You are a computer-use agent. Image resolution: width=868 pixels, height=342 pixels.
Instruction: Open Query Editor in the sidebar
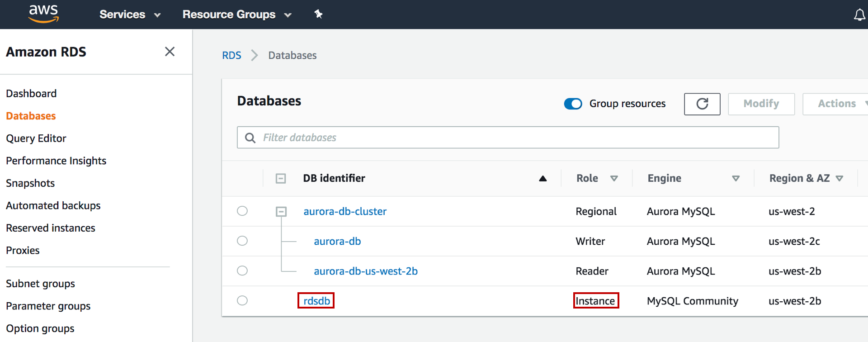coord(36,138)
